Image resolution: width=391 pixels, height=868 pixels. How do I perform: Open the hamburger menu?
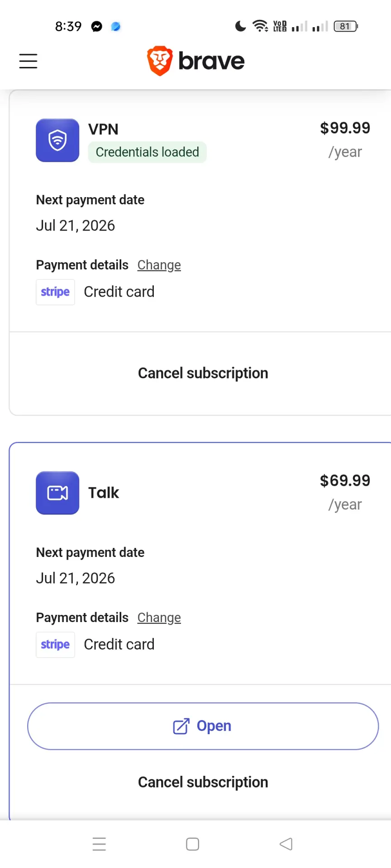[x=28, y=61]
